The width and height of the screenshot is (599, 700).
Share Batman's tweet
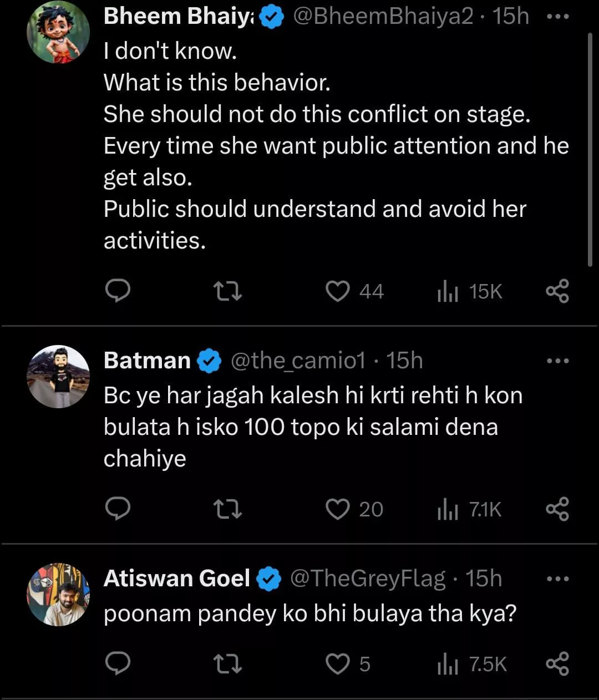[557, 509]
